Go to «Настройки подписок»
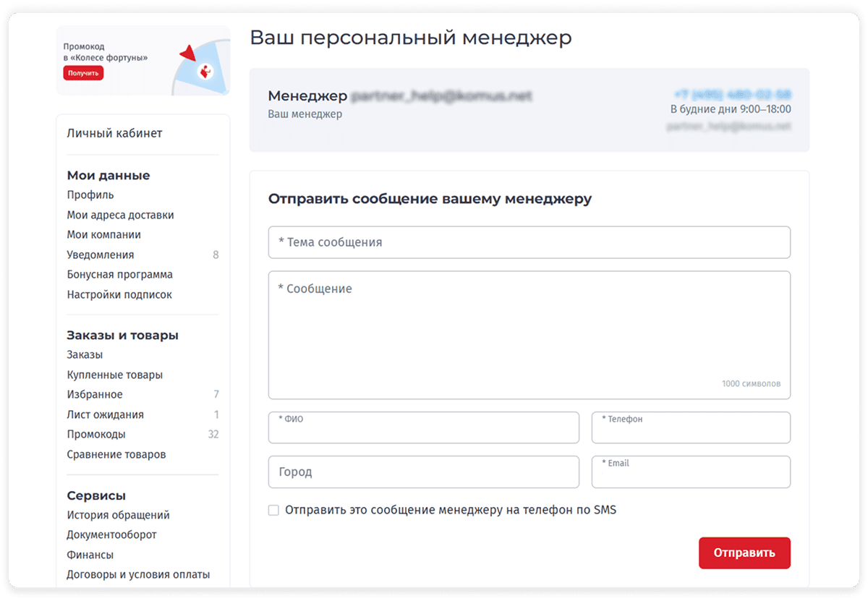The height and width of the screenshot is (601, 868). click(120, 294)
